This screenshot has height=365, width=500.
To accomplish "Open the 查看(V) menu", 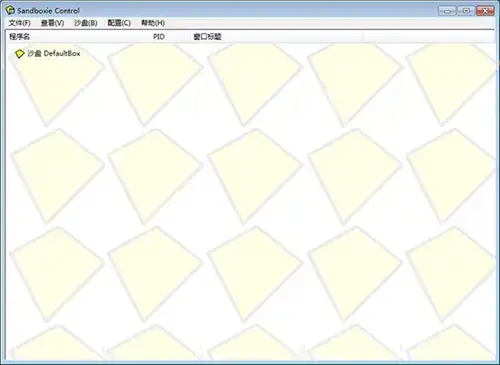I will (52, 23).
